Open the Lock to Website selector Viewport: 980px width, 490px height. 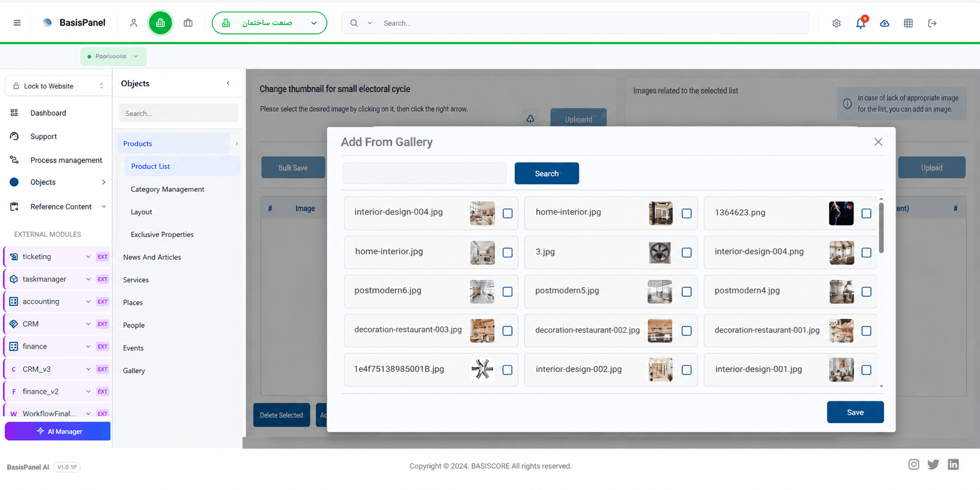click(x=58, y=86)
